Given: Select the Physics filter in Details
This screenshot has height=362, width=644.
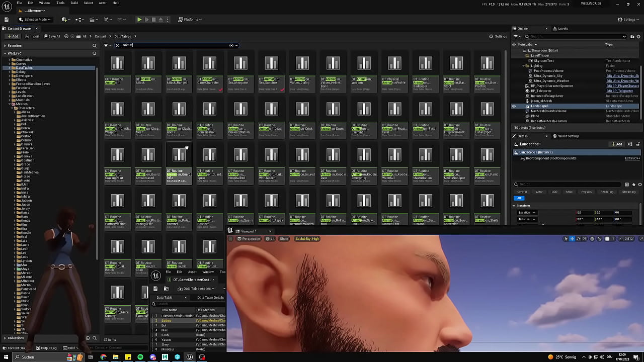Looking at the screenshot, I should [x=587, y=192].
